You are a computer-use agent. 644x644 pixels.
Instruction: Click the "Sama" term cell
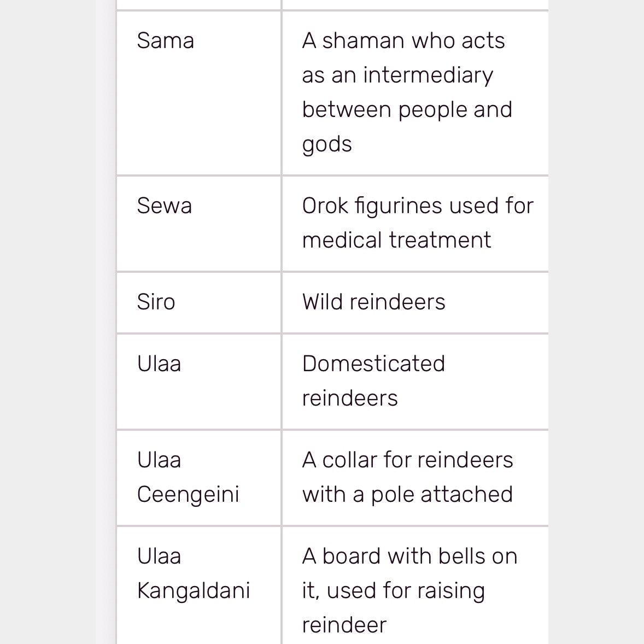(x=165, y=41)
